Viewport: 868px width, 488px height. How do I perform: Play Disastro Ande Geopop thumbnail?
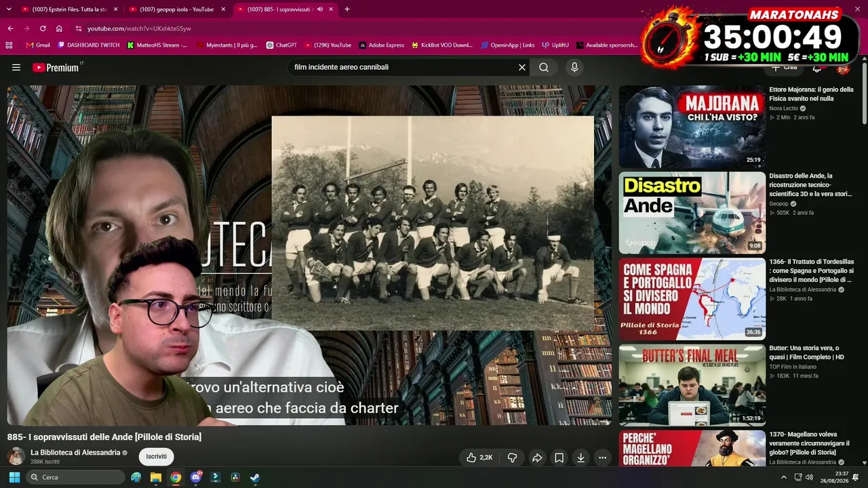pos(692,213)
